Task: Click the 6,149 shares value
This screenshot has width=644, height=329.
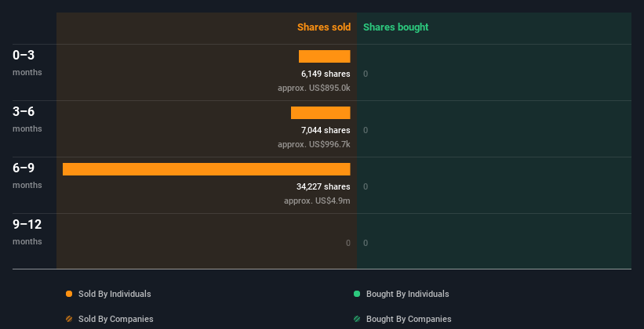Action: [326, 74]
